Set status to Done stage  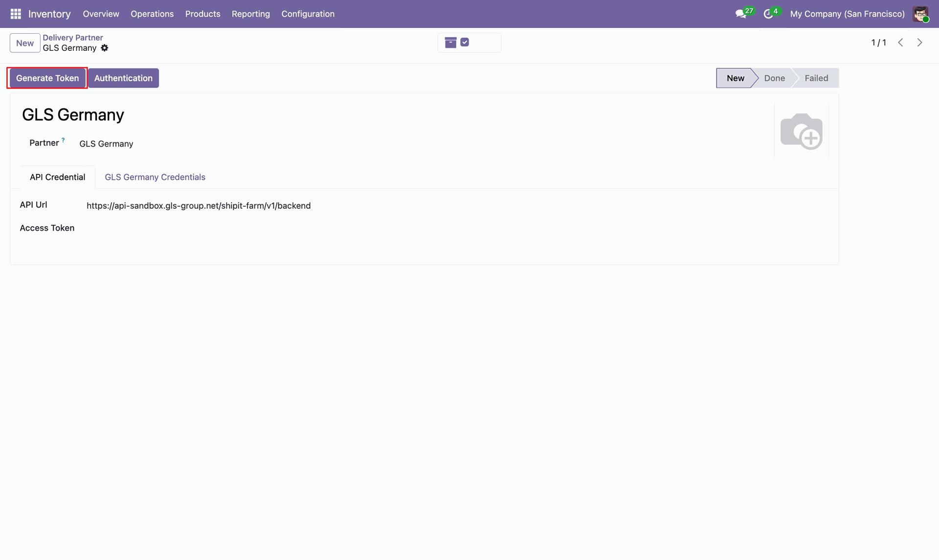tap(774, 78)
